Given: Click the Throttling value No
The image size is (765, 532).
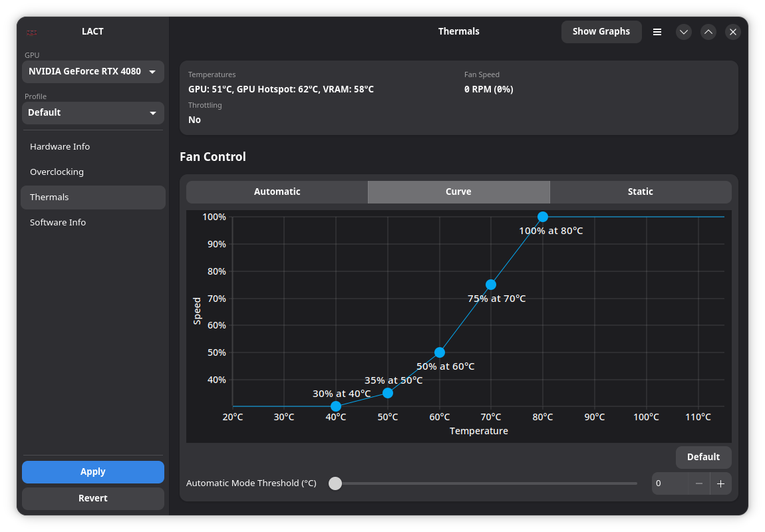Looking at the screenshot, I should (194, 120).
